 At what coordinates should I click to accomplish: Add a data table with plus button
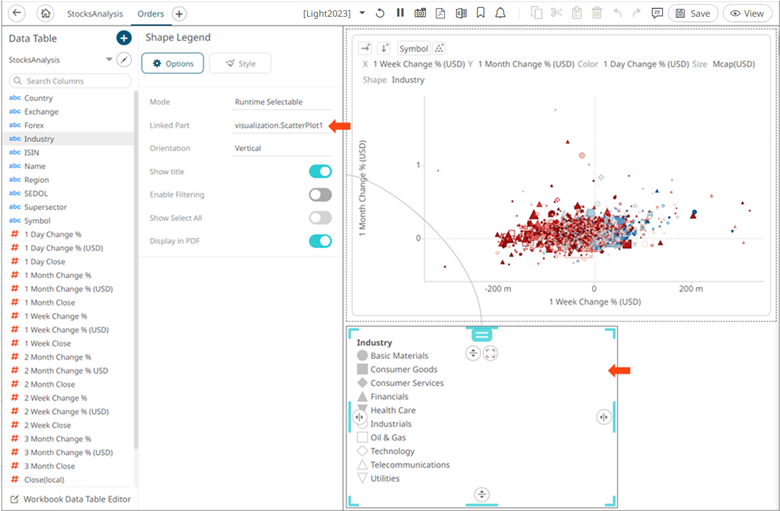(124, 38)
